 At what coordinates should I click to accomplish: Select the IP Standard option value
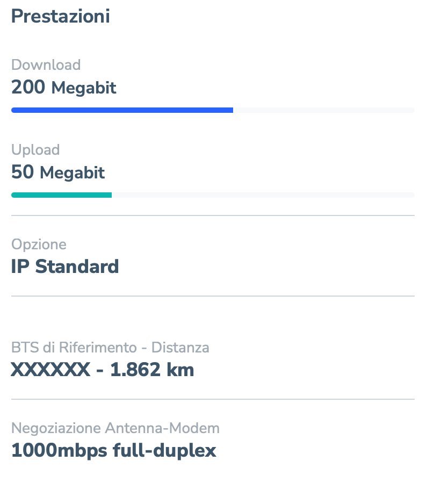point(65,267)
